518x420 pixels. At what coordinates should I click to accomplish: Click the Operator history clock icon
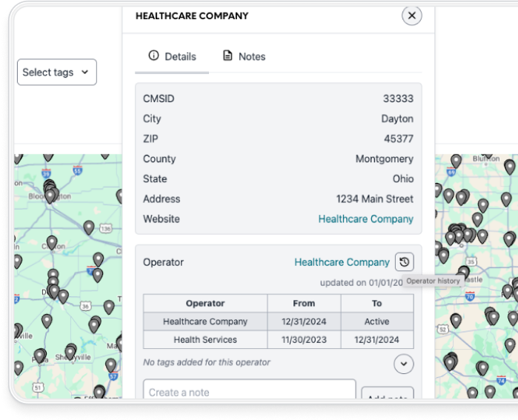tap(404, 262)
